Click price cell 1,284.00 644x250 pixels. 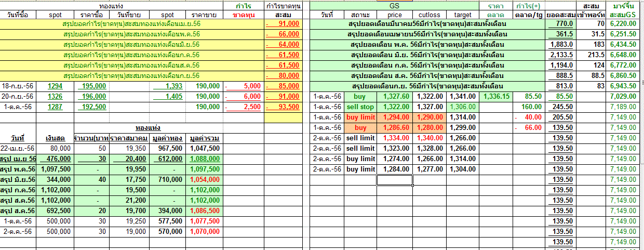pos(395,169)
